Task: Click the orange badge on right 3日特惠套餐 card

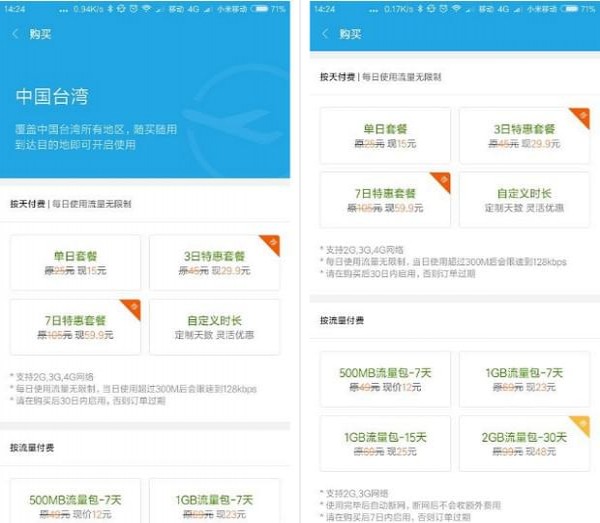Action: click(580, 116)
